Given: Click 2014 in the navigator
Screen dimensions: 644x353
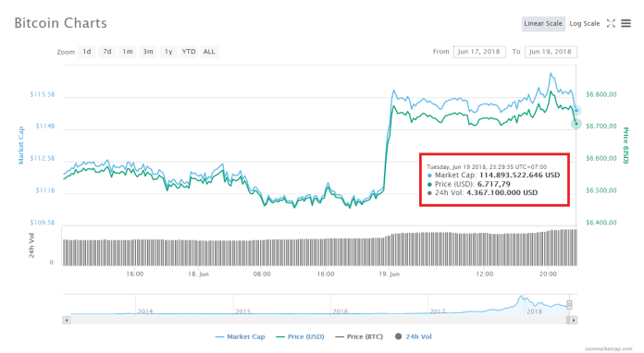Looking at the screenshot, I should (145, 311).
